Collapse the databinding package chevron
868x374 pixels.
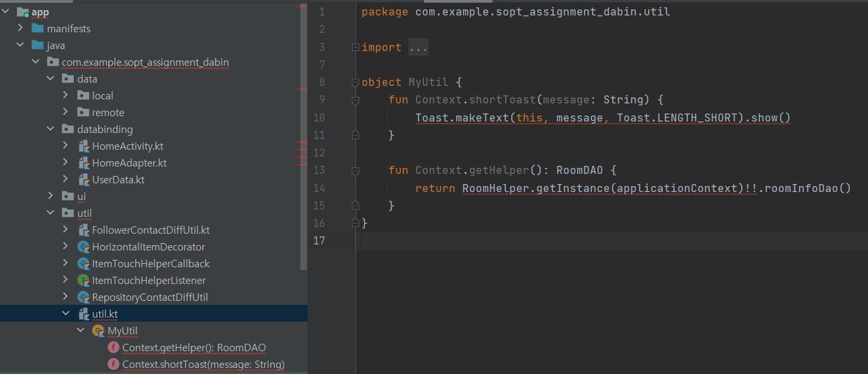(50, 129)
